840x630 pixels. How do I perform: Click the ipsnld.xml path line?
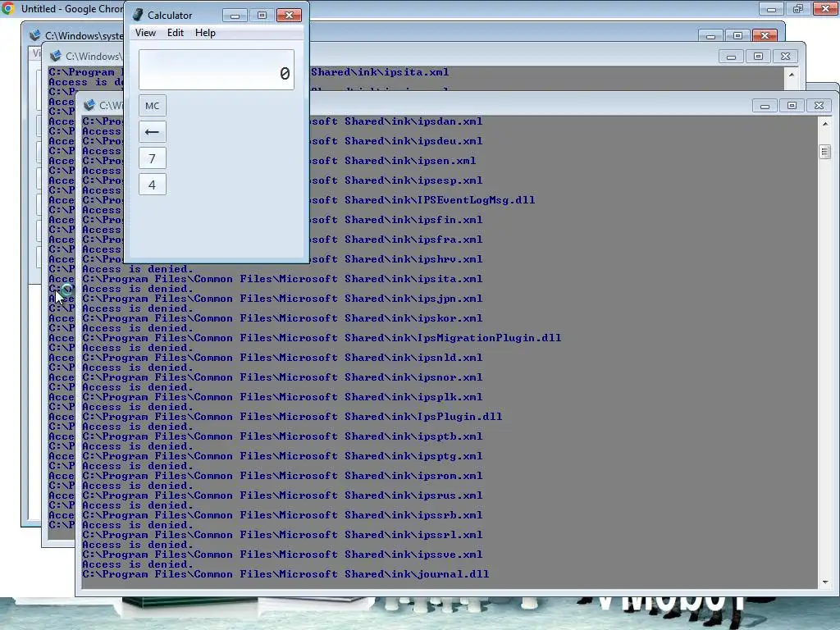pos(282,358)
